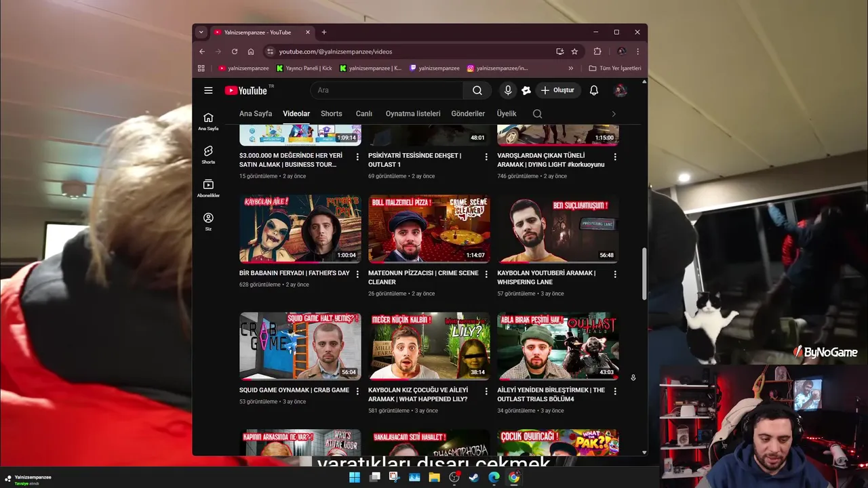Image resolution: width=868 pixels, height=488 pixels.
Task: Open the Üyelik tab
Action: 507,114
